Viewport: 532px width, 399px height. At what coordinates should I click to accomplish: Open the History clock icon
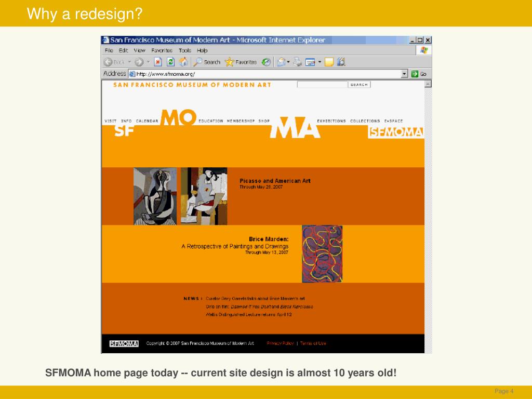tap(267, 62)
